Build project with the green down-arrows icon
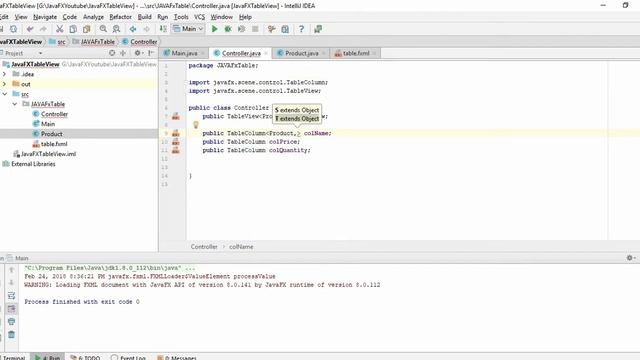This screenshot has width=640, height=360. 163,29
